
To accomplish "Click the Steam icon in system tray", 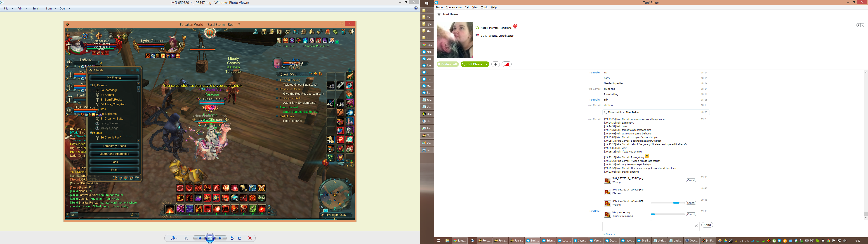I will (731, 241).
